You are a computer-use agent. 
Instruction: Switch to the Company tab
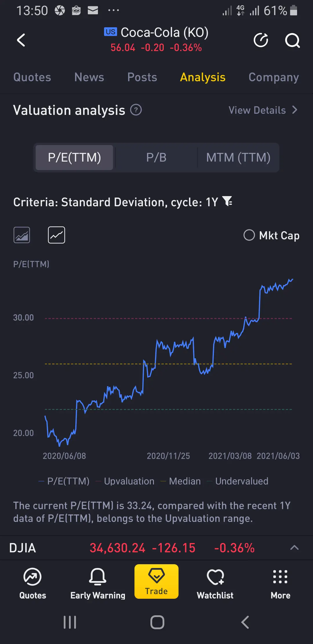coord(274,77)
